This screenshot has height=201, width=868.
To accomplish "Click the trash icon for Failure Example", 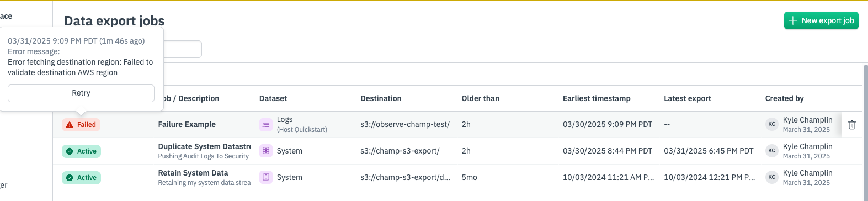I will coord(851,125).
